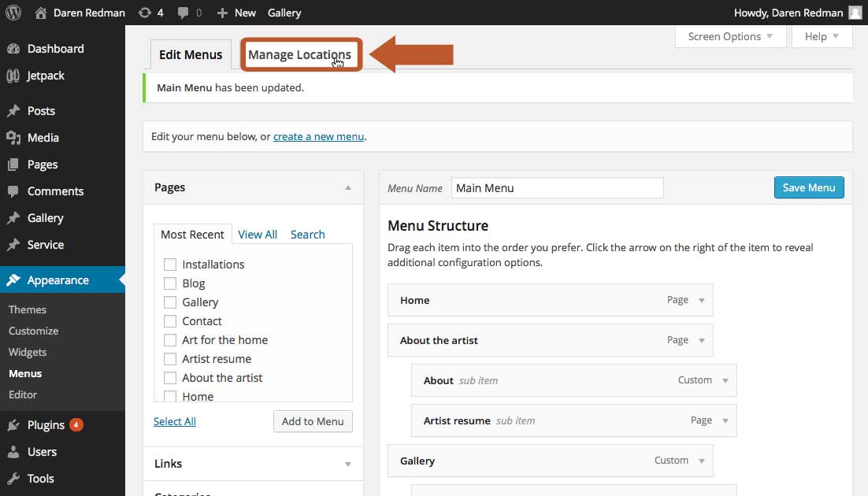
Task: Click the Select All link
Action: (x=174, y=421)
